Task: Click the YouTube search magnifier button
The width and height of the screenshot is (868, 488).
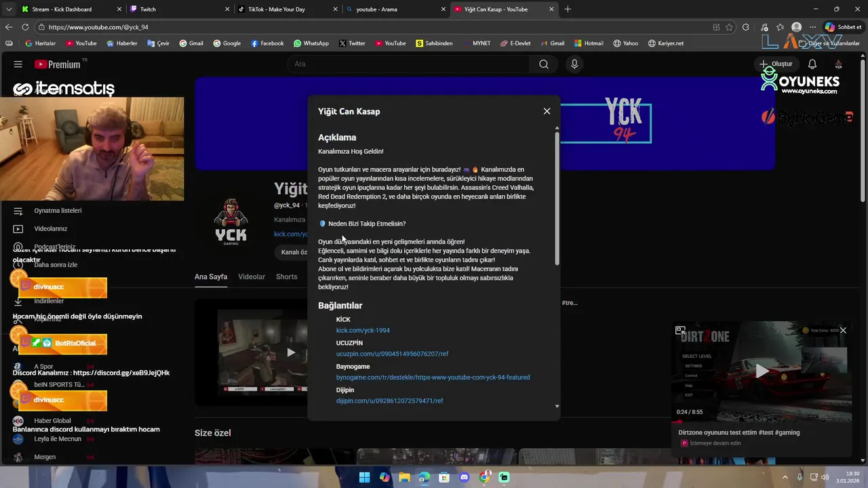Action: [x=544, y=64]
